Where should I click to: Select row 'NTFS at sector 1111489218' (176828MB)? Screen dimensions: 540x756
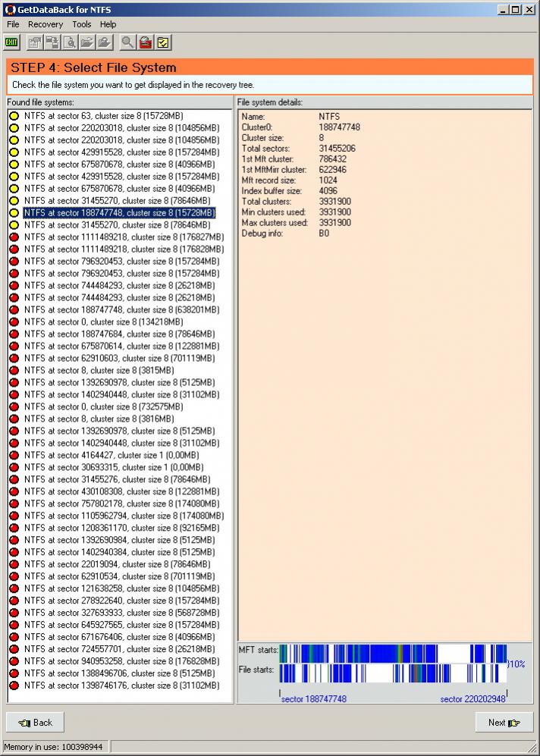coord(124,249)
